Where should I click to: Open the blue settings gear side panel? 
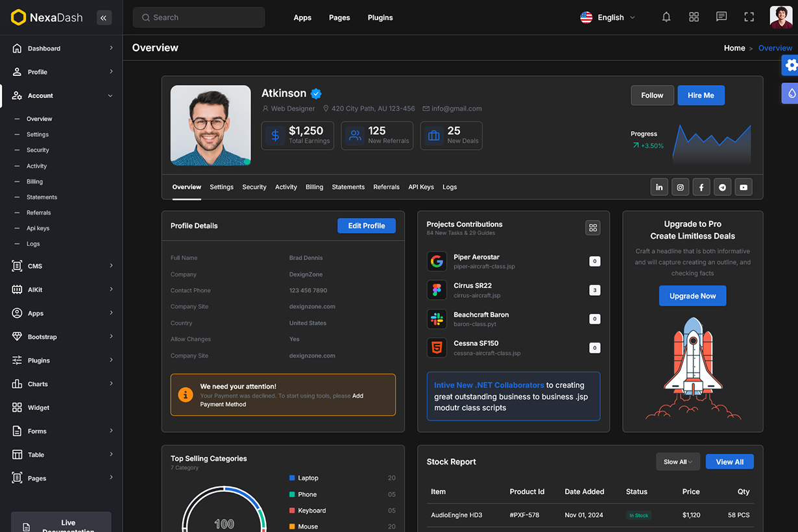point(790,66)
